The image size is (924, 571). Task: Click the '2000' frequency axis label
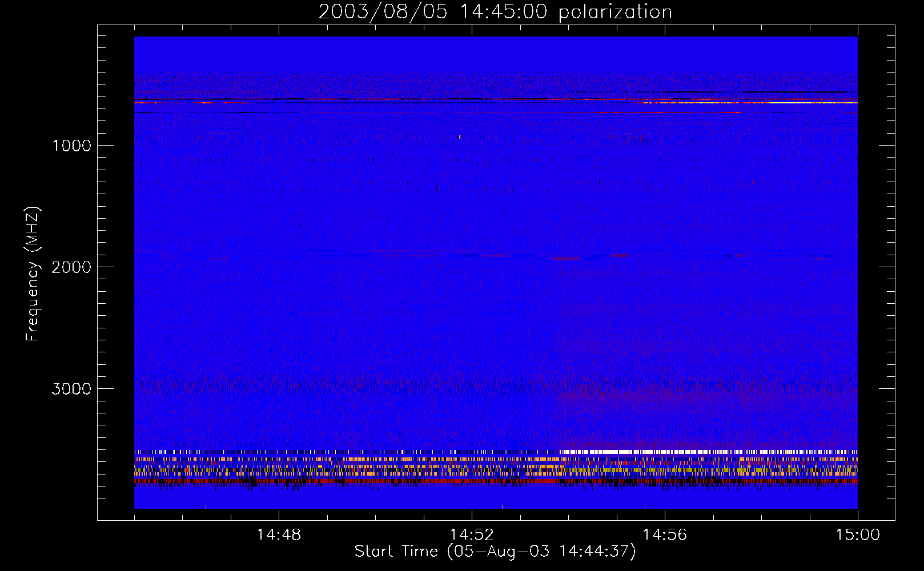point(71,267)
